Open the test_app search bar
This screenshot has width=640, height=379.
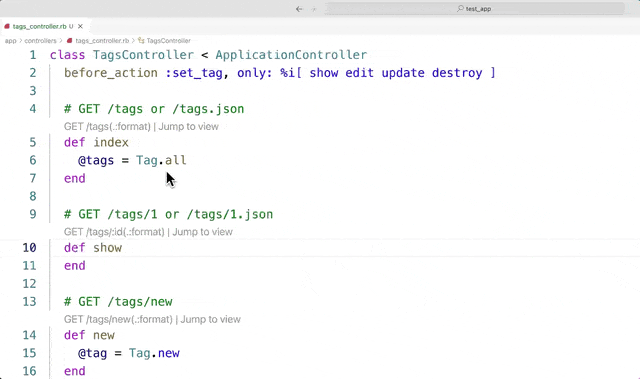[474, 9]
